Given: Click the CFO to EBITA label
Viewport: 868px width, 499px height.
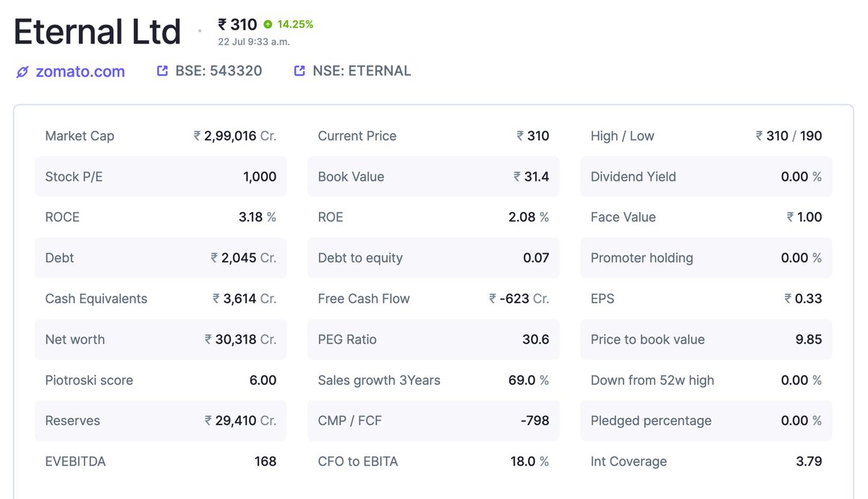Looking at the screenshot, I should coord(358,461).
